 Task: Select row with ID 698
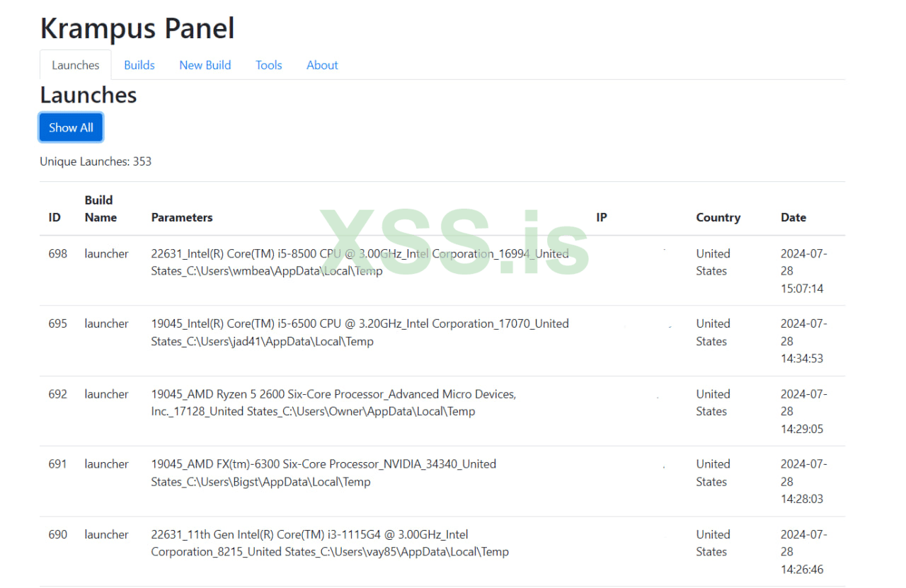[58, 254]
